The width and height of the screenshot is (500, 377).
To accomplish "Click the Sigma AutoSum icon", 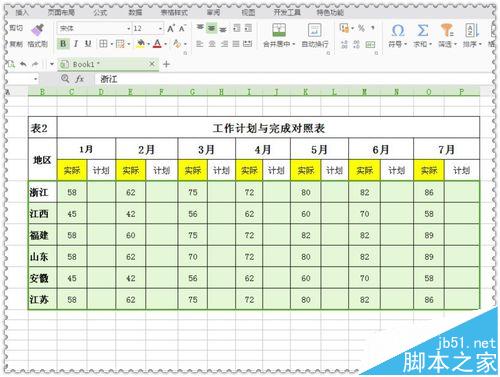I will [422, 30].
